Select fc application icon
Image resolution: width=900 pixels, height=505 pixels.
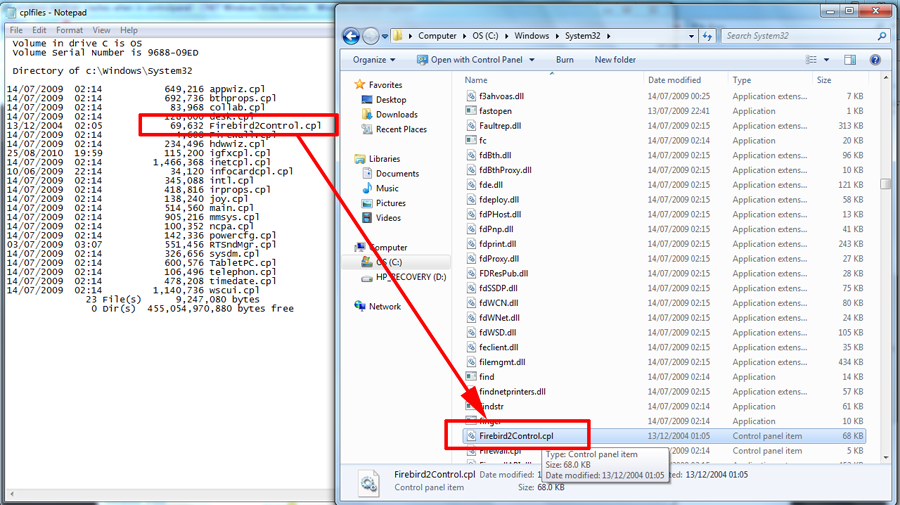tap(471, 140)
